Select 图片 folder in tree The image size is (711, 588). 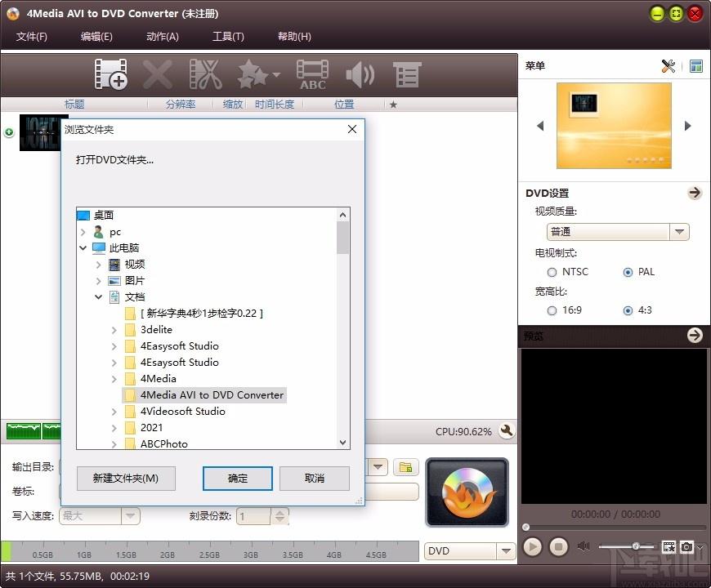click(135, 281)
